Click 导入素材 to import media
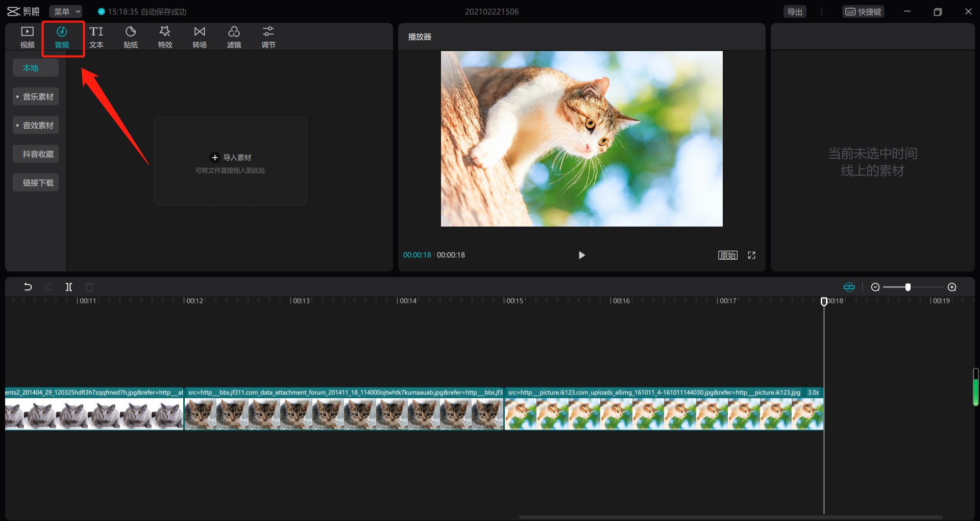This screenshot has height=521, width=980. pyautogui.click(x=231, y=158)
